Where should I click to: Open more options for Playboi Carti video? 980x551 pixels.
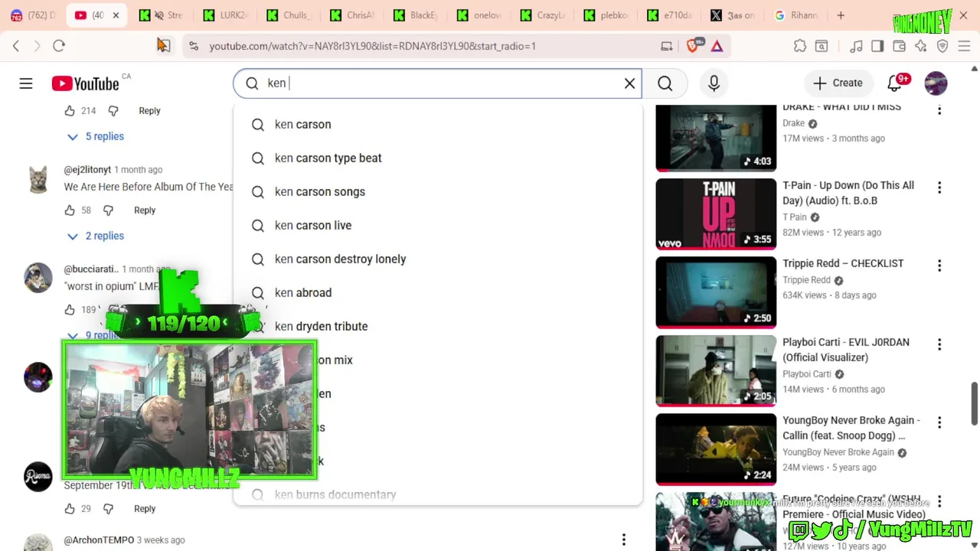(939, 344)
